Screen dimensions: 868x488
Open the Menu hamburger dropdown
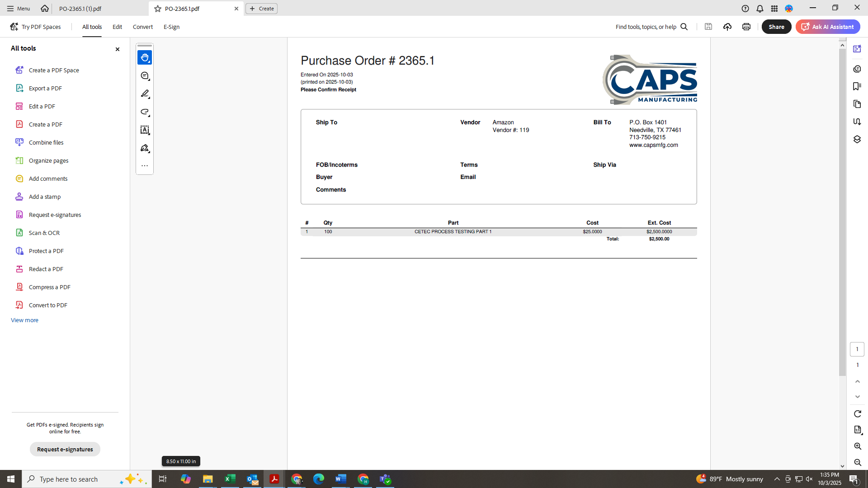18,9
